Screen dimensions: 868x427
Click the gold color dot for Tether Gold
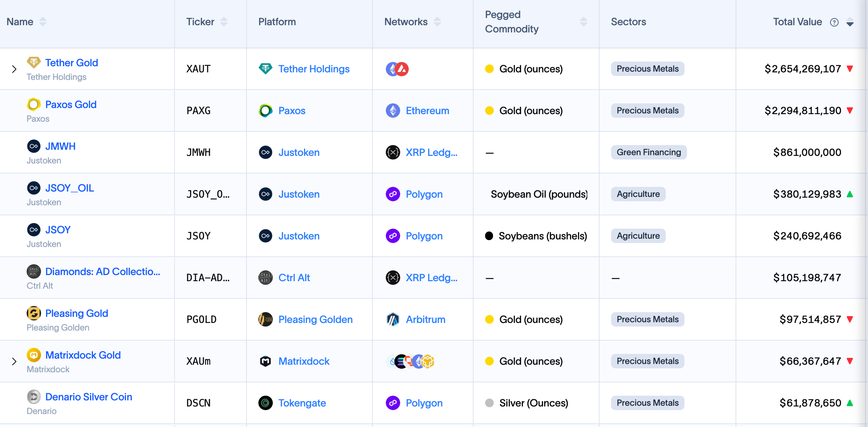(489, 69)
